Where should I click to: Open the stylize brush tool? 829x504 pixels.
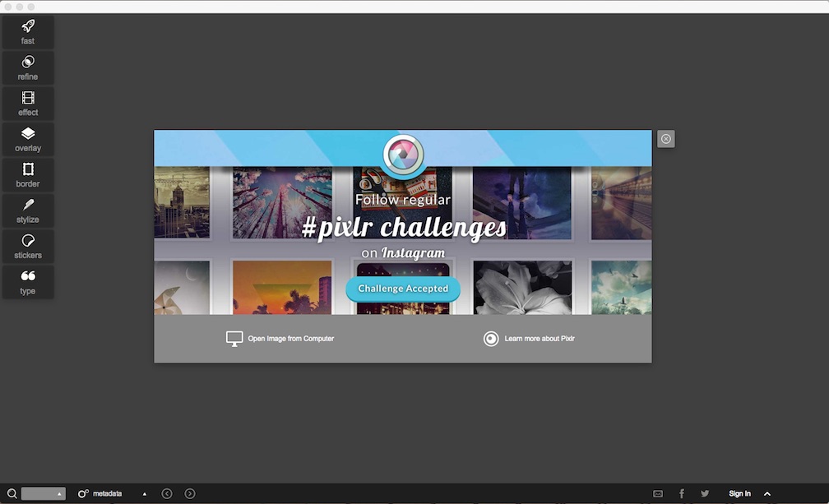pos(27,210)
